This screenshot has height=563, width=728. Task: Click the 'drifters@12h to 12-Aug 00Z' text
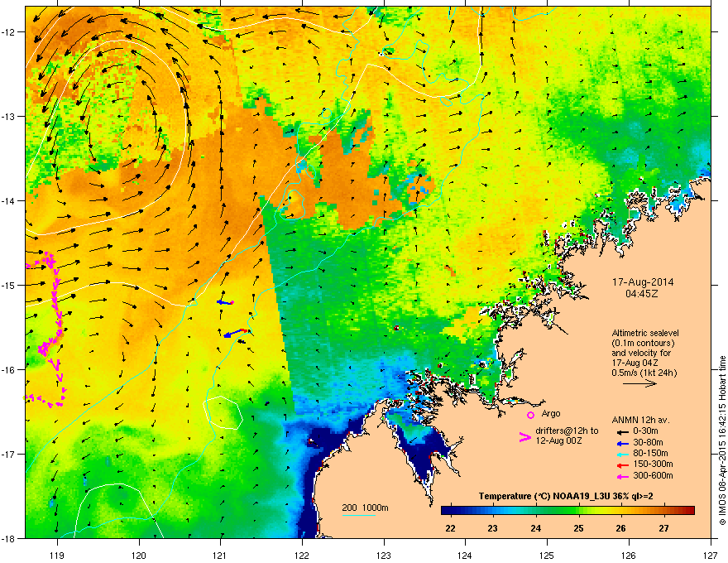coord(567,435)
